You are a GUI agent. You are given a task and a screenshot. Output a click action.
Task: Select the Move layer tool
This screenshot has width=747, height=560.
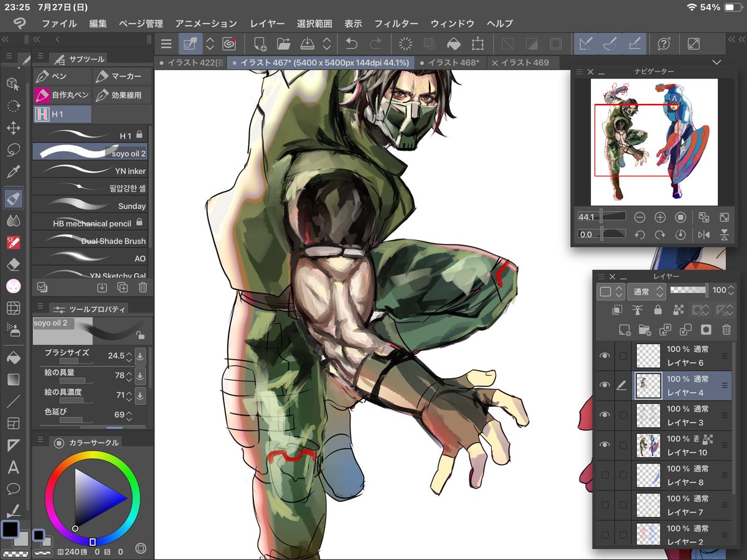[13, 128]
